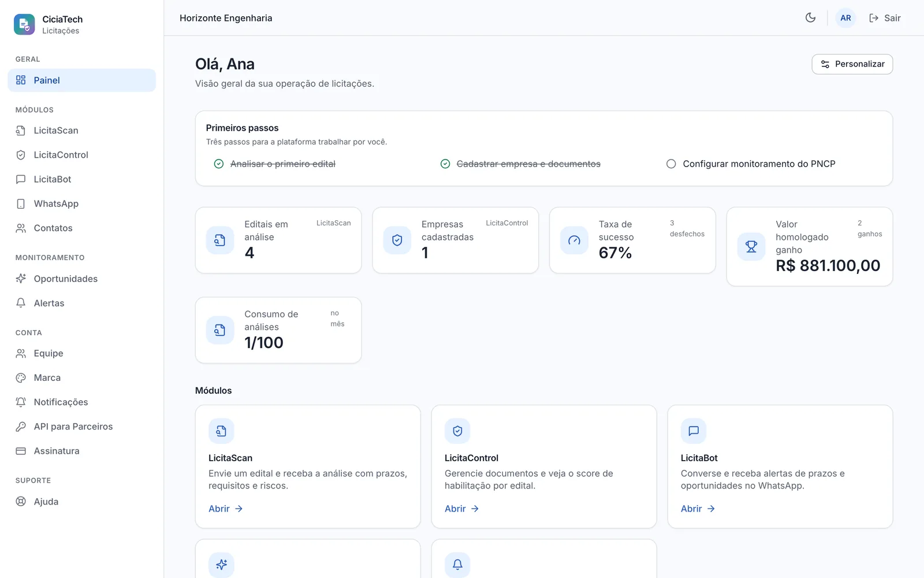924x578 pixels.
Task: Click the Oportunidades sparkle icon in sidebar
Action: point(21,279)
